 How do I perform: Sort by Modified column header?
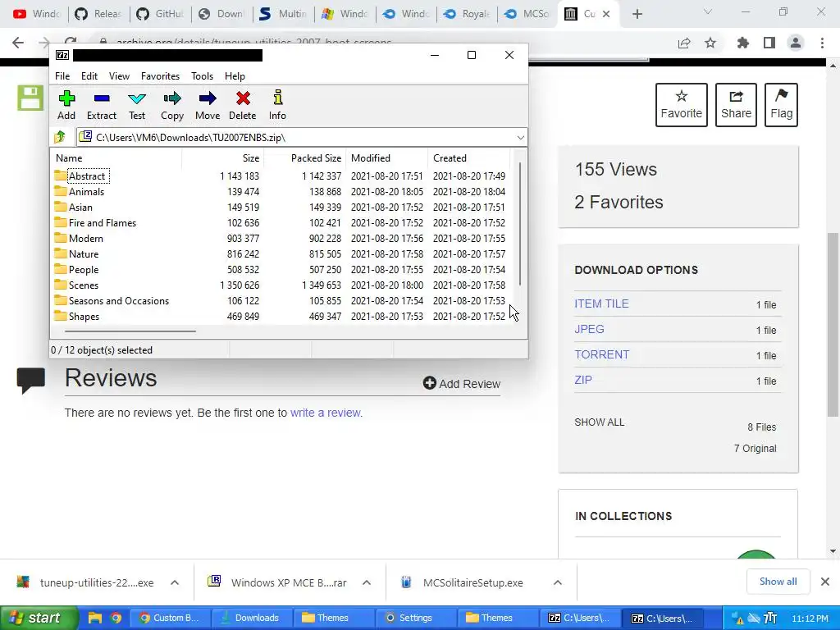pyautogui.click(x=387, y=158)
